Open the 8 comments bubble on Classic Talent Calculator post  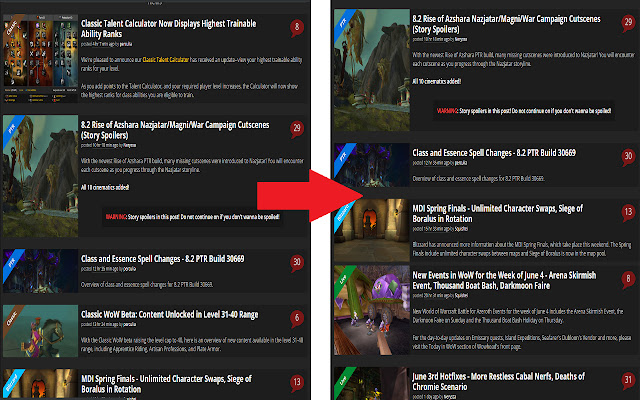(297, 29)
